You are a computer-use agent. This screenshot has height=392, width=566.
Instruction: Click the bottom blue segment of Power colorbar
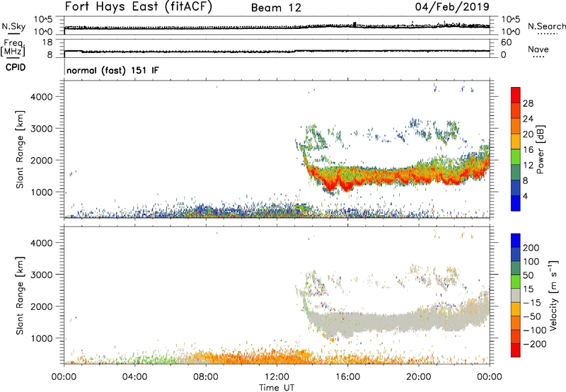pyautogui.click(x=516, y=203)
